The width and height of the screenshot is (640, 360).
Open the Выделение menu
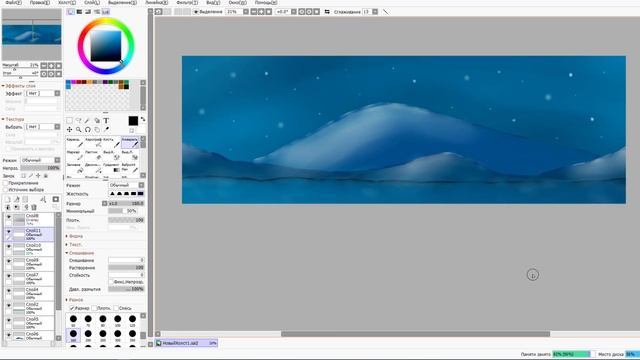pos(122,2)
